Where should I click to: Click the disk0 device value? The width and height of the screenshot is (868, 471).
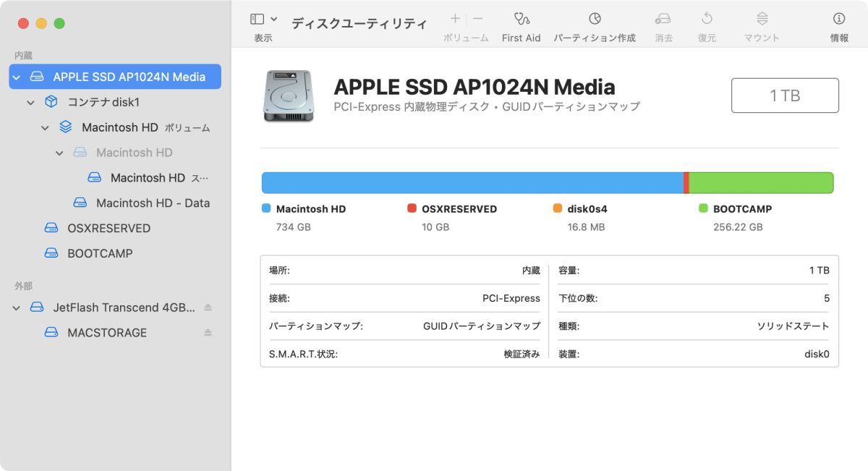[x=817, y=355]
